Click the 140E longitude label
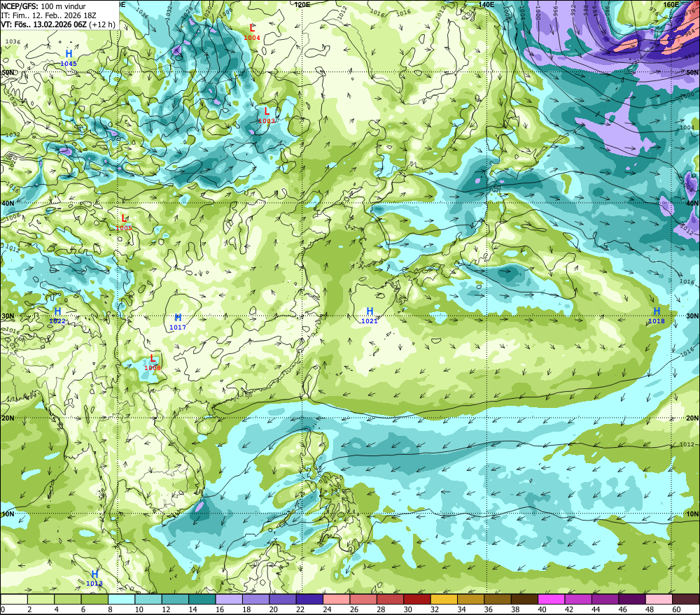Viewport: 700px width, 615px height. pos(486,4)
